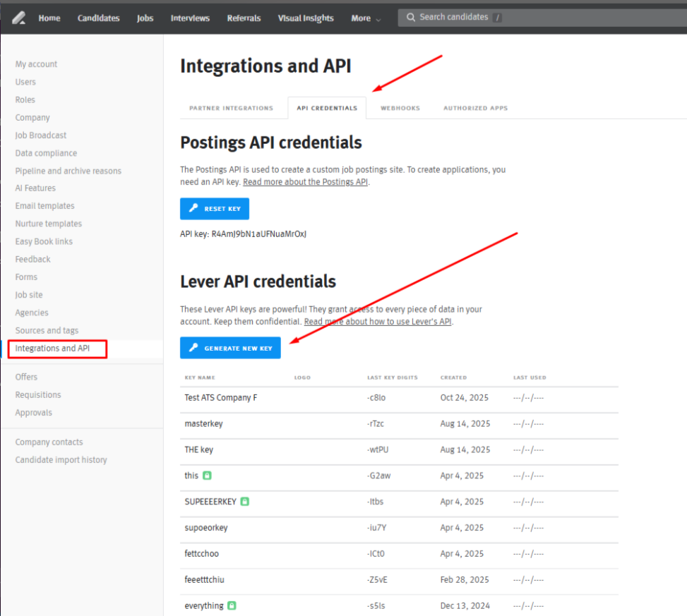This screenshot has height=616, width=687.
Task: Click the pencil icon on Generate New Key button
Action: [x=193, y=347]
